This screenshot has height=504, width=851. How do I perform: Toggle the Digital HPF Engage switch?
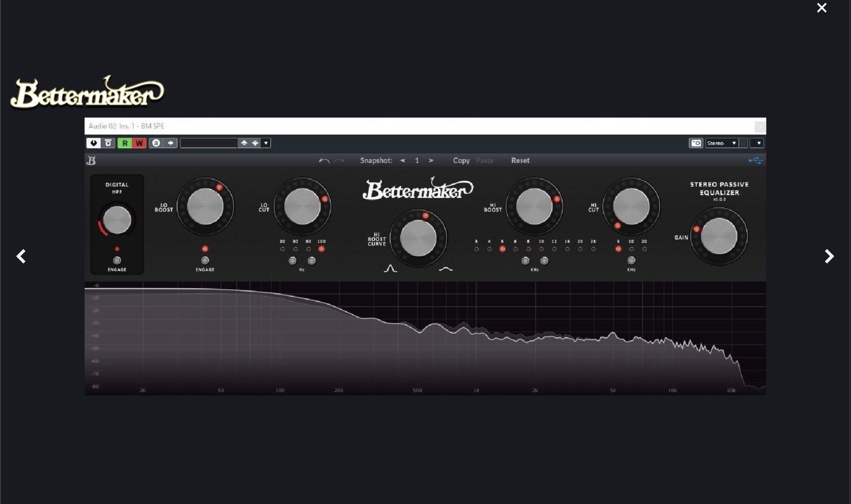(117, 260)
